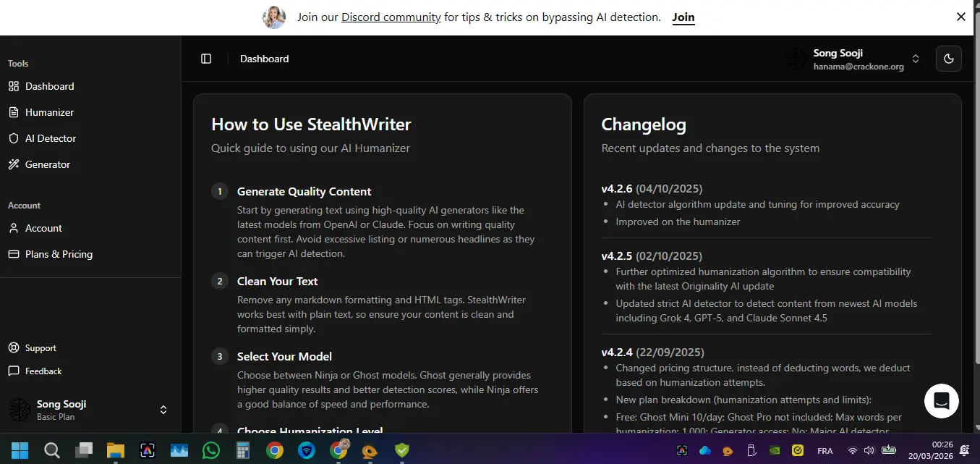Click the cloud icon in the system tray
This screenshot has width=980, height=464.
click(705, 451)
